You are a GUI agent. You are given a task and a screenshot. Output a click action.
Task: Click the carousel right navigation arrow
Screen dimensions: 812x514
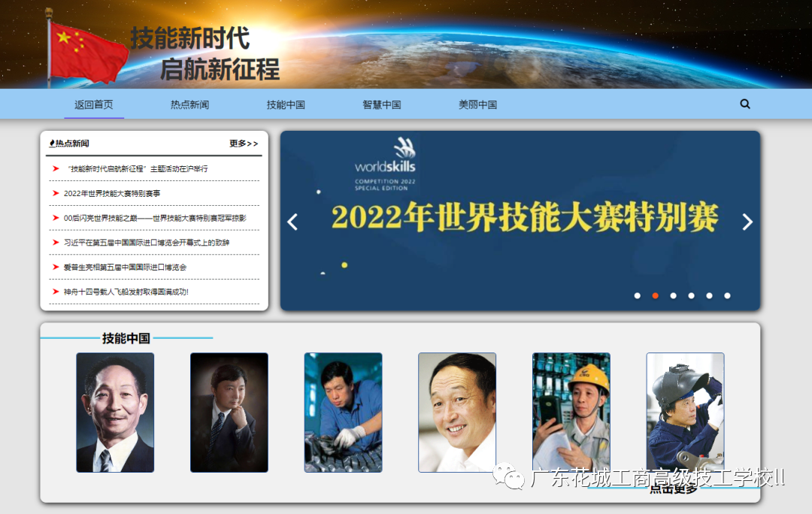click(747, 222)
